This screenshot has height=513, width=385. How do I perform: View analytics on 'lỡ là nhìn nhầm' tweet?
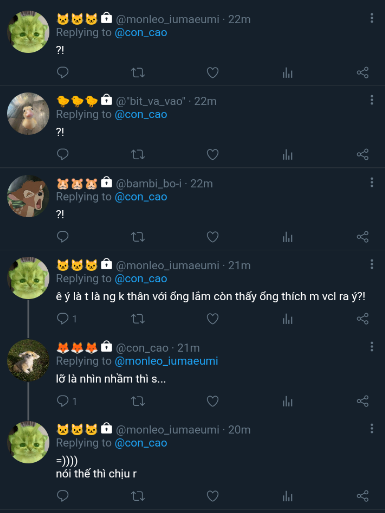[x=287, y=401]
